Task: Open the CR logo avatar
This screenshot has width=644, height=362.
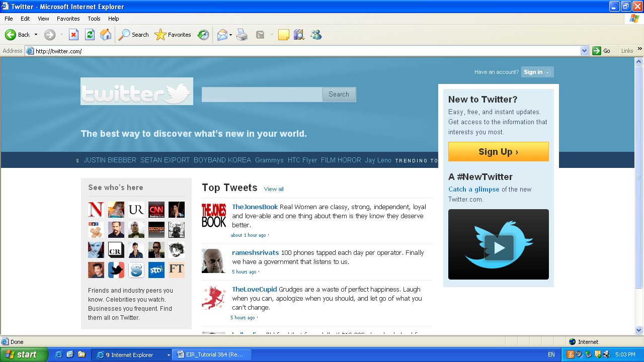Action: 116,250
